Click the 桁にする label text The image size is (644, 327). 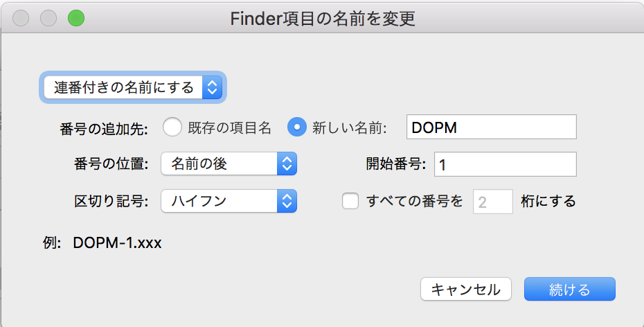[x=548, y=202]
